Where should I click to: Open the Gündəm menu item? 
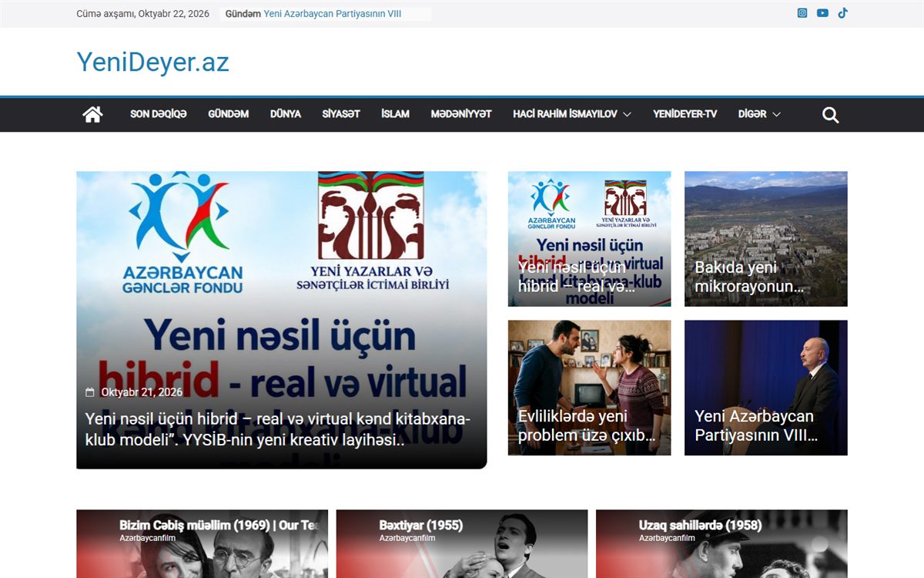tap(229, 114)
